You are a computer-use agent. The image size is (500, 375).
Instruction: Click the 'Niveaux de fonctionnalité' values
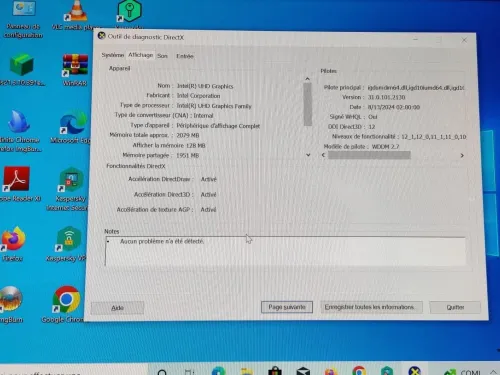coord(433,137)
